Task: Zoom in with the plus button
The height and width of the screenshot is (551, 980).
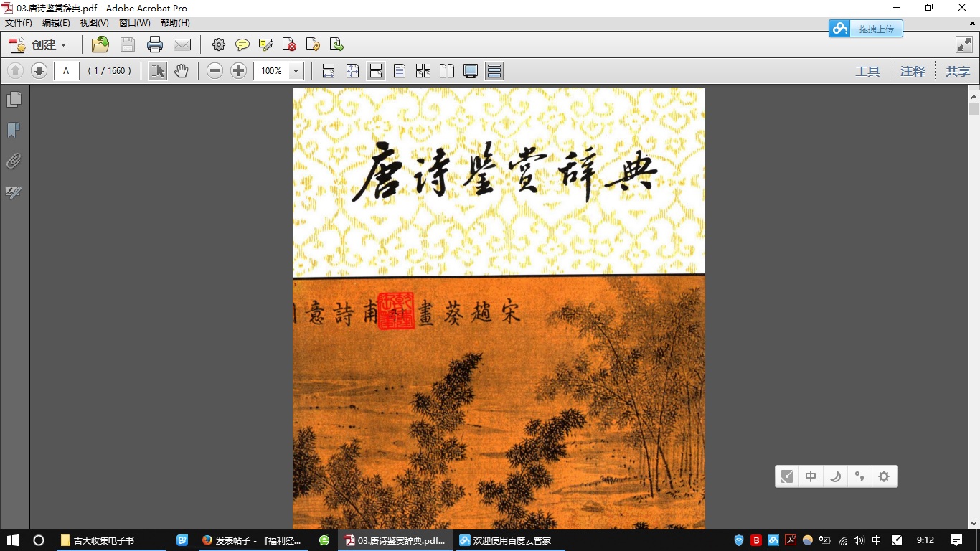Action: [238, 71]
